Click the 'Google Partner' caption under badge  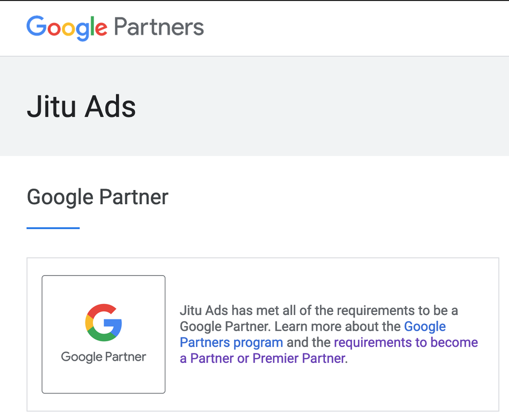[103, 357]
